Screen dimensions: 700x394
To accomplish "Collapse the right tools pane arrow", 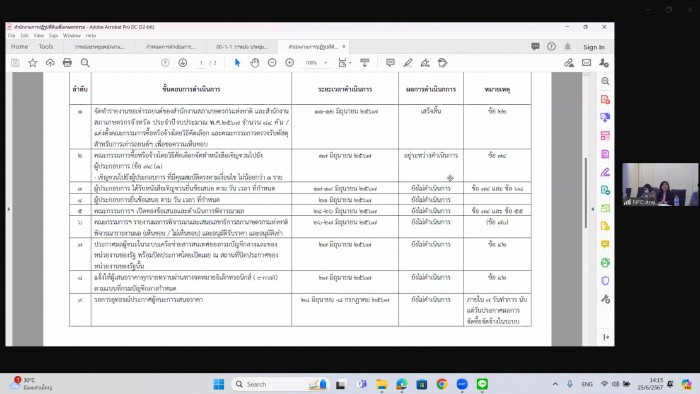I will [592, 209].
